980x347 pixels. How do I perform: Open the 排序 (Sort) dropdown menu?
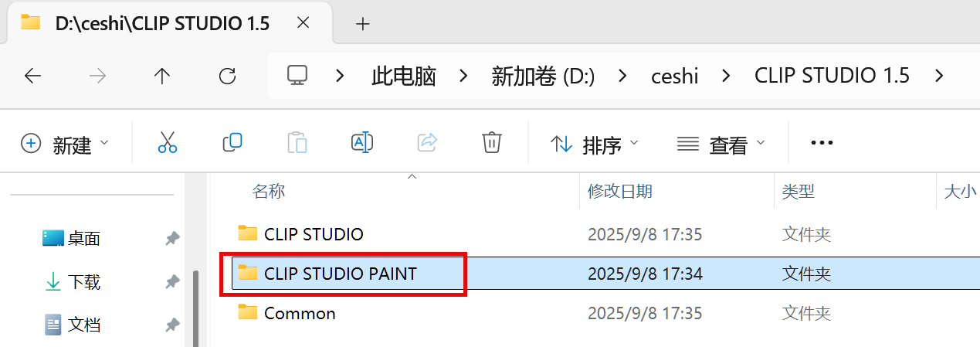[x=594, y=144]
